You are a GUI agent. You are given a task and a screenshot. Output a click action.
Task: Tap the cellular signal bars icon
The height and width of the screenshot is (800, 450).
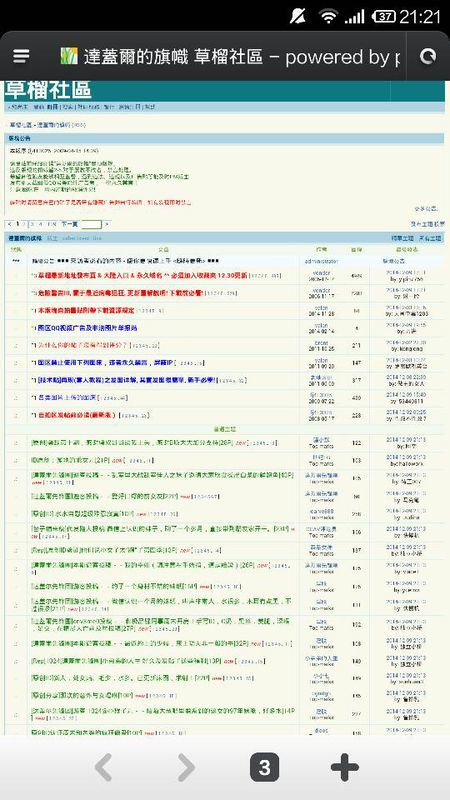[x=354, y=16]
